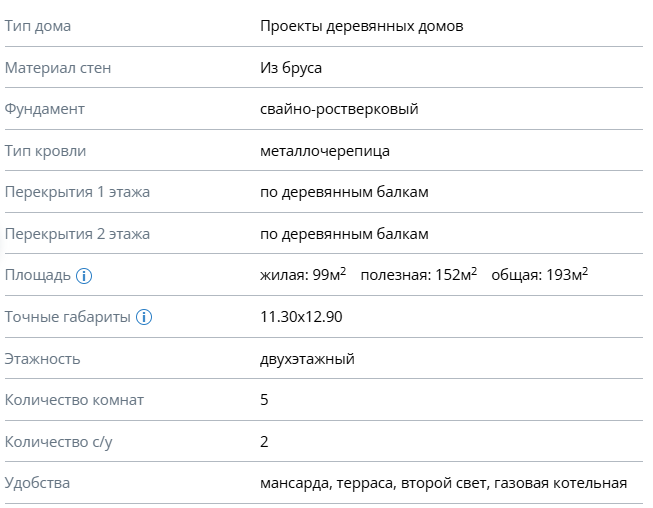The image size is (653, 508).
Task: Click the общая: 193м² area value
Action: (x=539, y=275)
